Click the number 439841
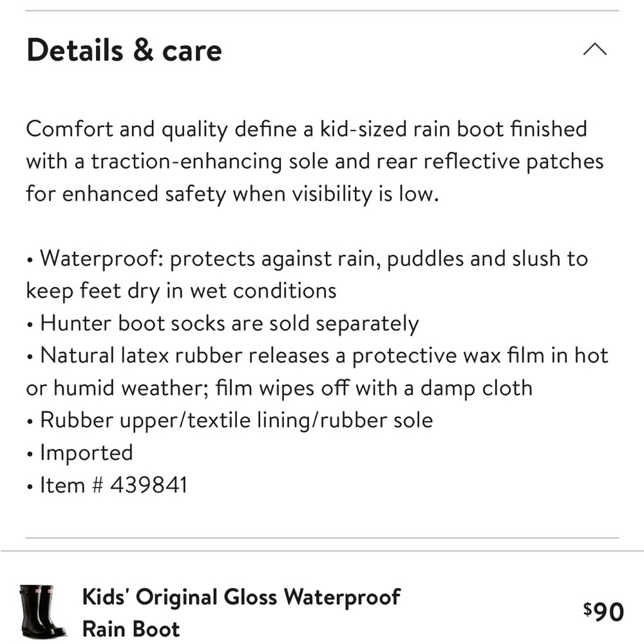644x644 pixels. point(149,485)
